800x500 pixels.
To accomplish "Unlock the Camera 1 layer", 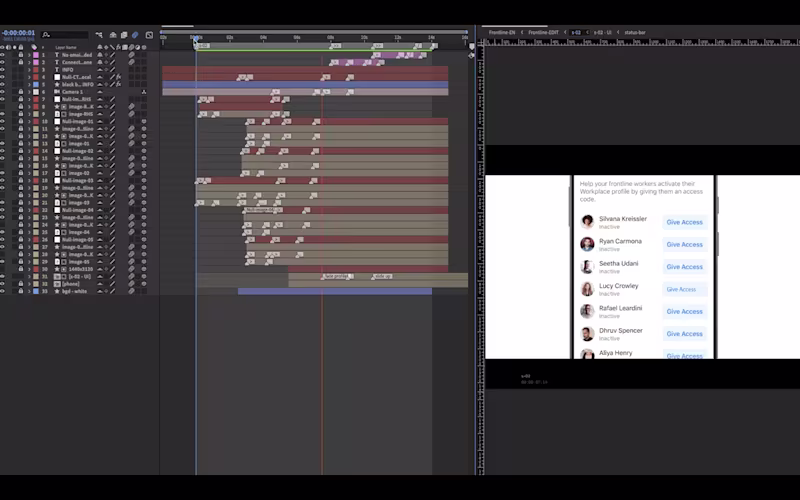I will [21, 92].
